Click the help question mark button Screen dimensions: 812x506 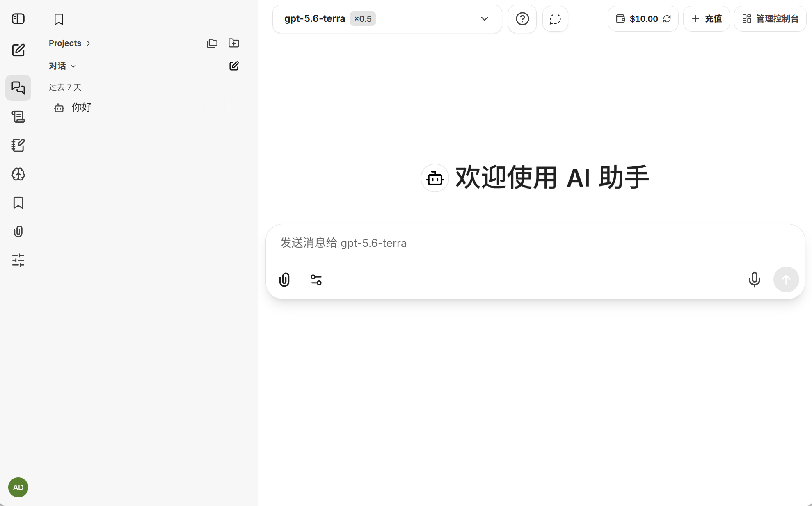click(x=522, y=19)
